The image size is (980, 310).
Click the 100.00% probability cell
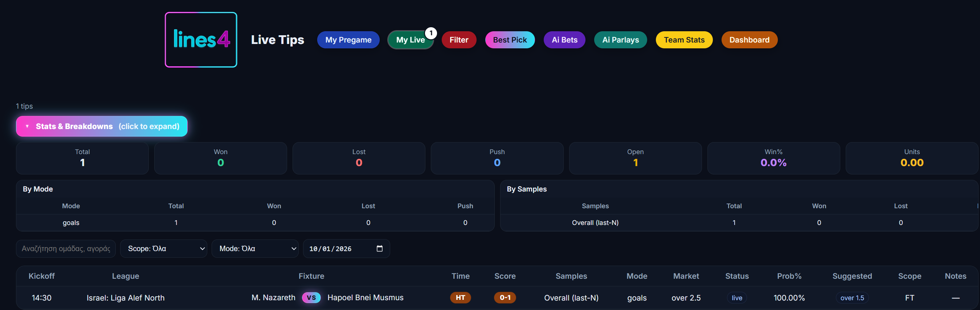(789, 298)
